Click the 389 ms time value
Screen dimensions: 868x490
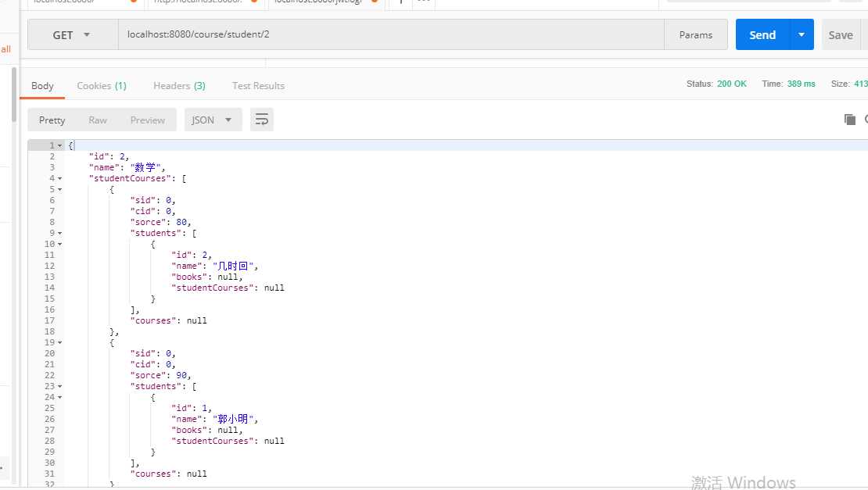click(801, 84)
